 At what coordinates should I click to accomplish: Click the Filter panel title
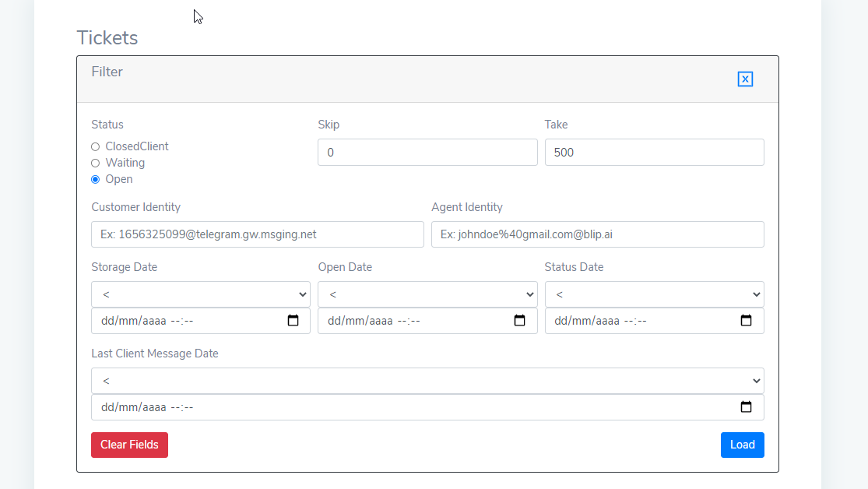tap(107, 72)
